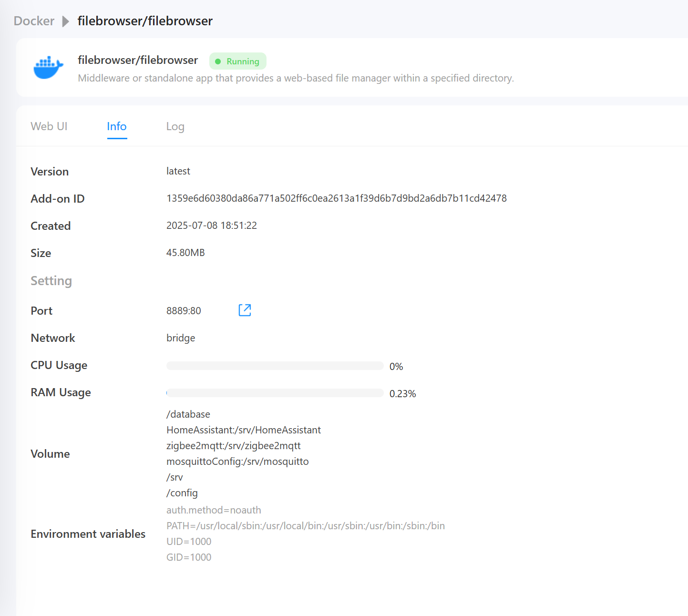
Task: Click the /srv volume entry
Action: (175, 477)
